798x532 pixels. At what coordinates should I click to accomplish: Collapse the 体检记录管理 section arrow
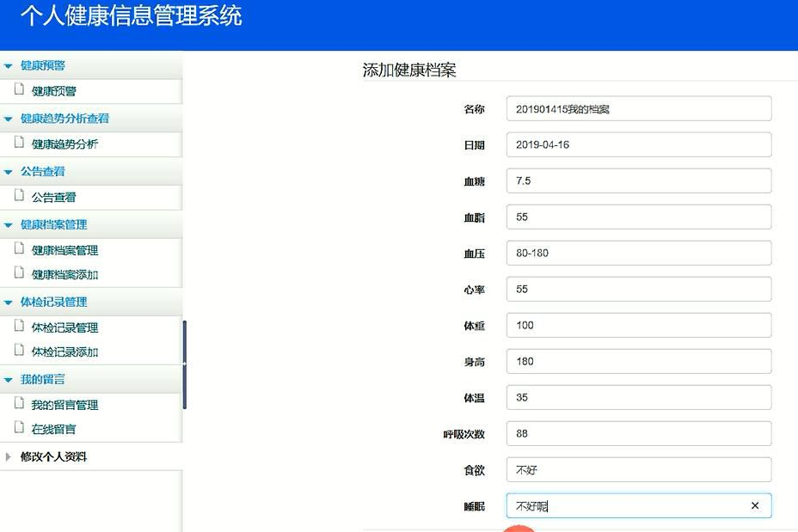point(8,303)
